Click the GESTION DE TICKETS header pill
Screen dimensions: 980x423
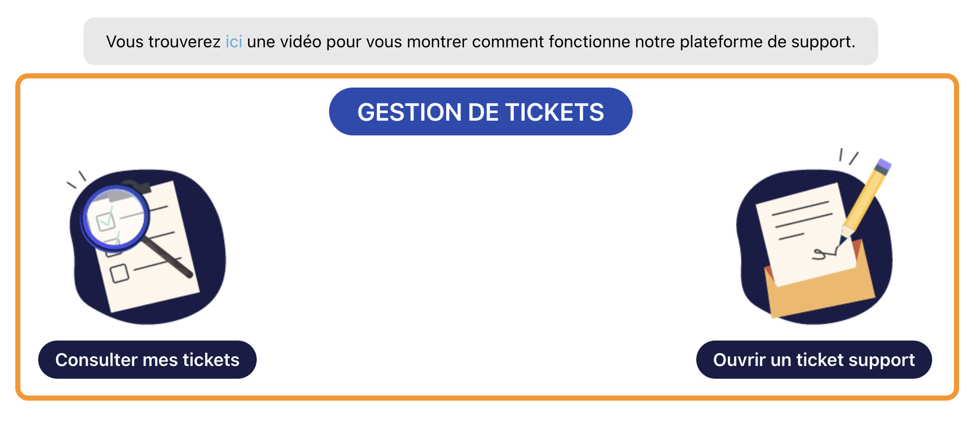pos(480,111)
